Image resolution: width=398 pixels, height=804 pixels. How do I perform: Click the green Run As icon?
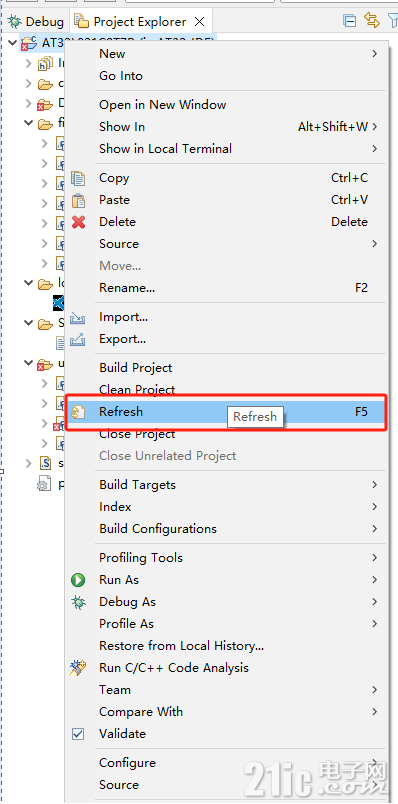click(x=78, y=580)
